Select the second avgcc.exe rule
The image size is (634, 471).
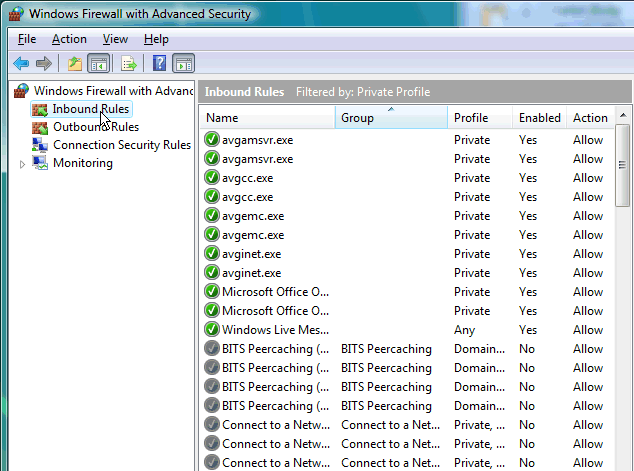[247, 197]
